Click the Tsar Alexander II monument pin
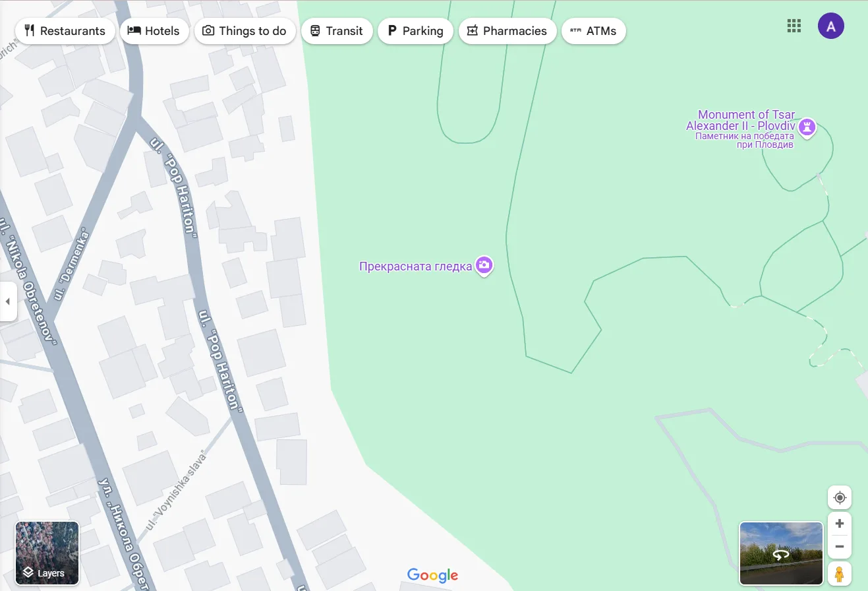Image resolution: width=868 pixels, height=591 pixels. point(807,127)
